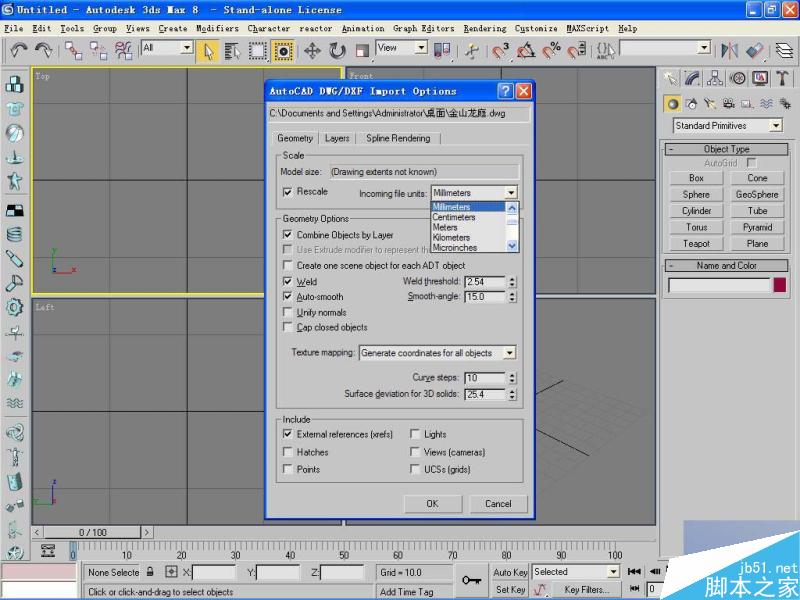Click the Select by Name icon
The image size is (800, 600).
(232, 50)
